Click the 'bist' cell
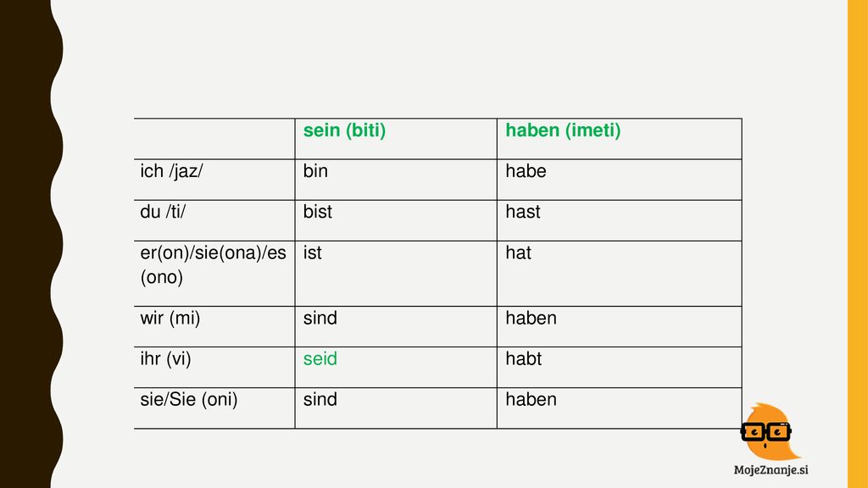 (x=396, y=220)
